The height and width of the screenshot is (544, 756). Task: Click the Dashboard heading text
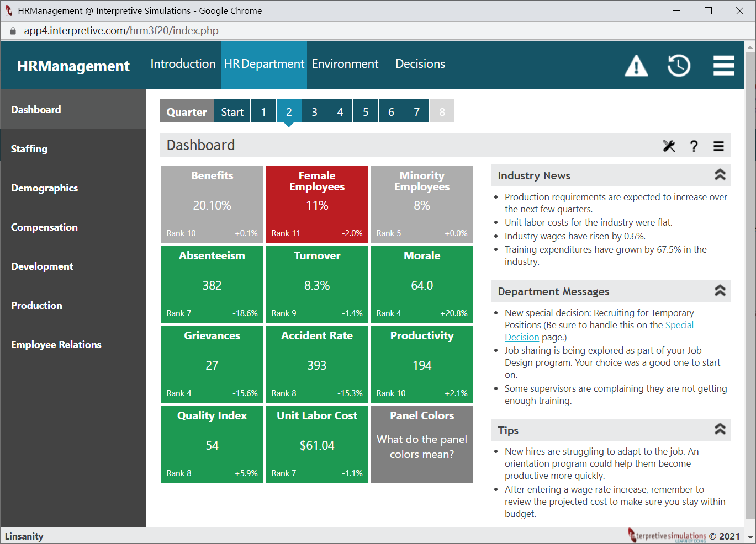pyautogui.click(x=201, y=145)
